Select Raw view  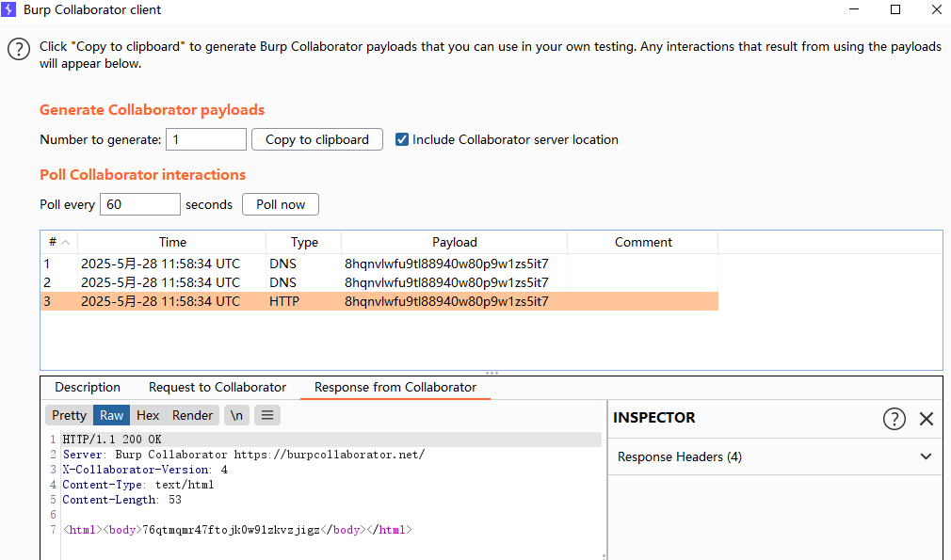click(x=112, y=415)
